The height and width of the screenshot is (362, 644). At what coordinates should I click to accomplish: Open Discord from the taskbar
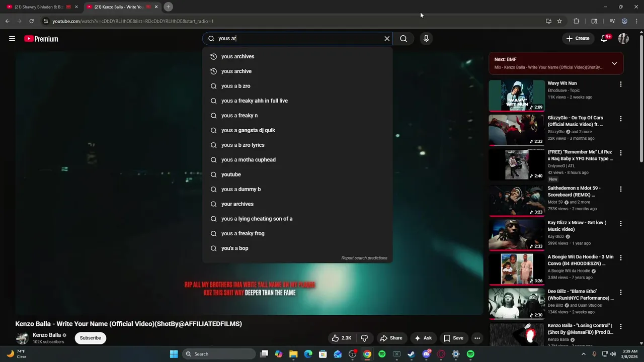click(426, 354)
